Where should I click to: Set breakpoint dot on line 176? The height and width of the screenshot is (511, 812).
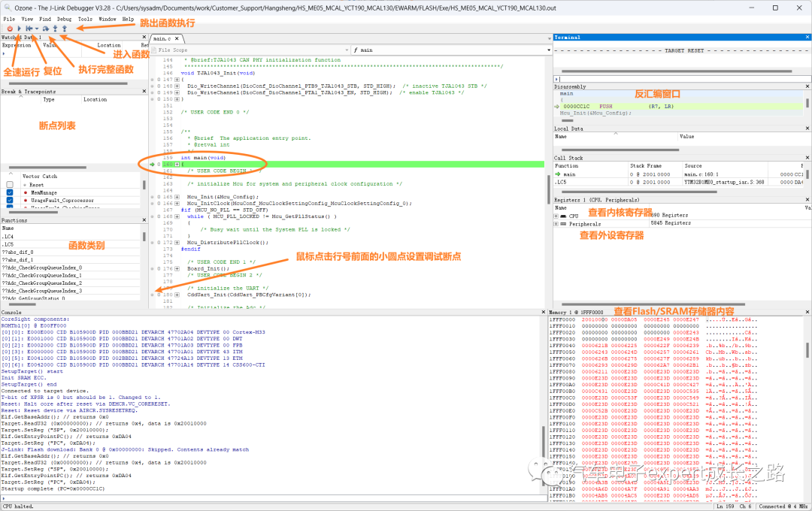tap(152, 269)
